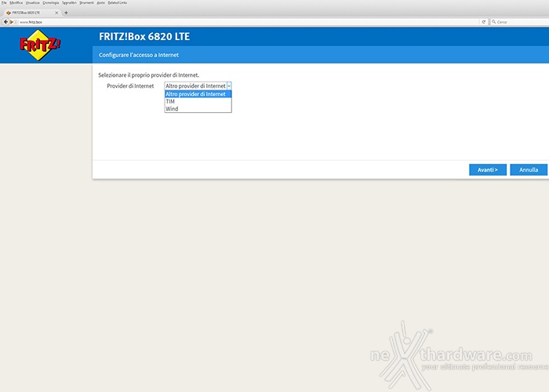This screenshot has width=549, height=392.
Task: Open a new browser tab with plus icon
Action: point(66,13)
